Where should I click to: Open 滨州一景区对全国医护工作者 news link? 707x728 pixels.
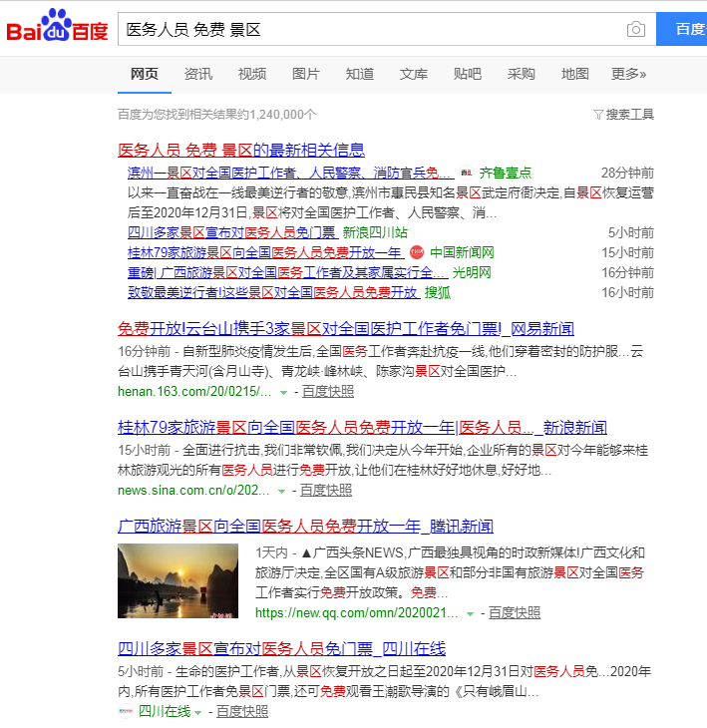pos(291,174)
